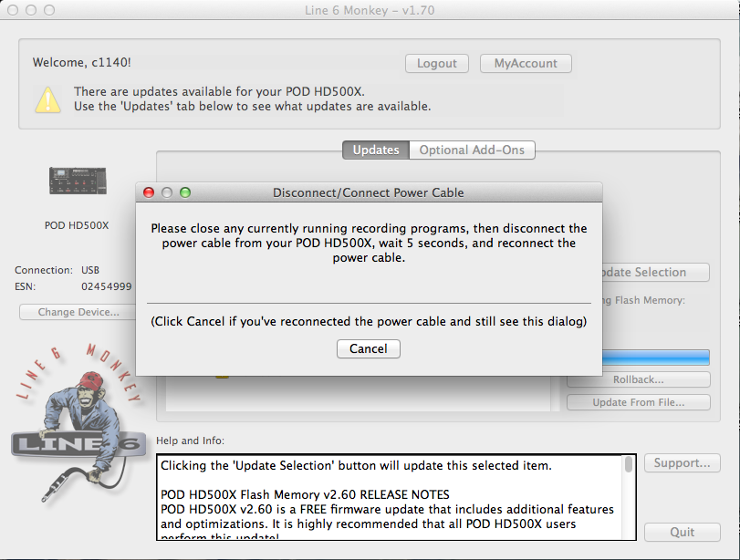Click the yellow warning icon

click(47, 100)
